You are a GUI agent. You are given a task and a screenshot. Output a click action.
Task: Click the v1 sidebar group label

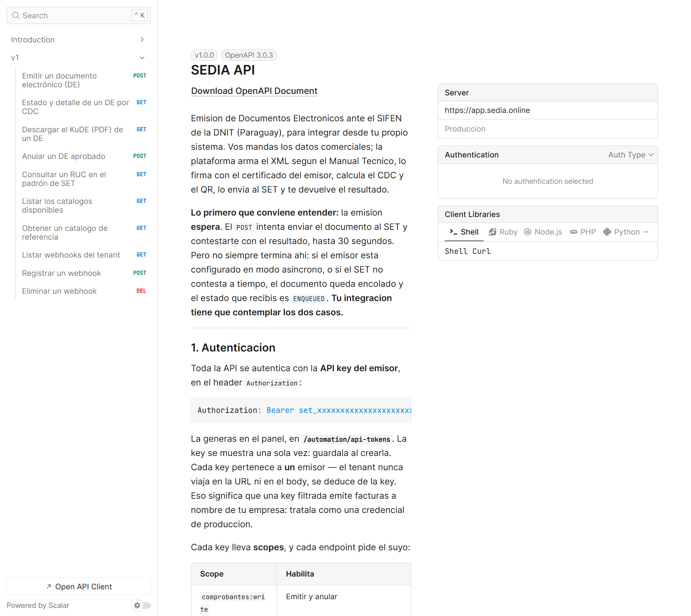[x=15, y=58]
